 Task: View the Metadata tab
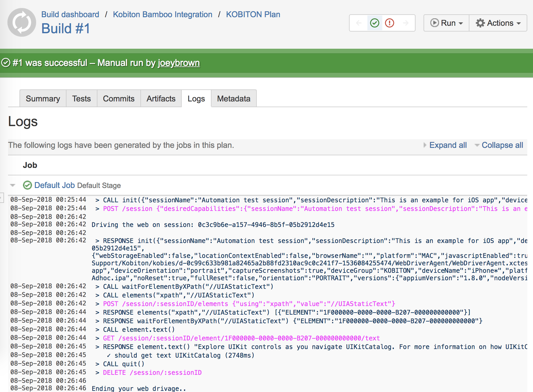234,99
